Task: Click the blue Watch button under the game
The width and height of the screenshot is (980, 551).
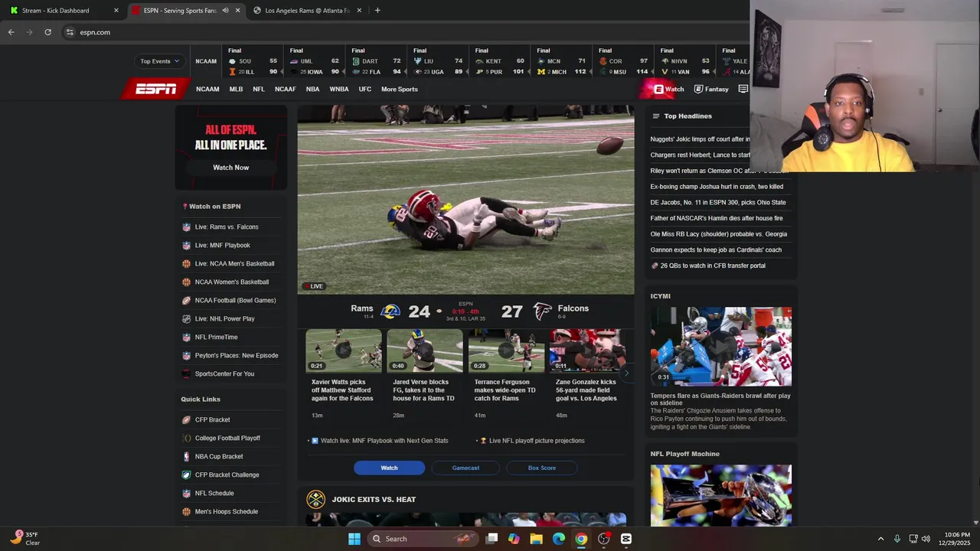Action: [x=389, y=468]
